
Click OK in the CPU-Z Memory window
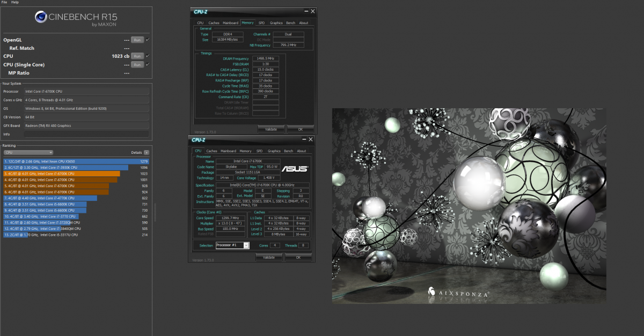(301, 129)
